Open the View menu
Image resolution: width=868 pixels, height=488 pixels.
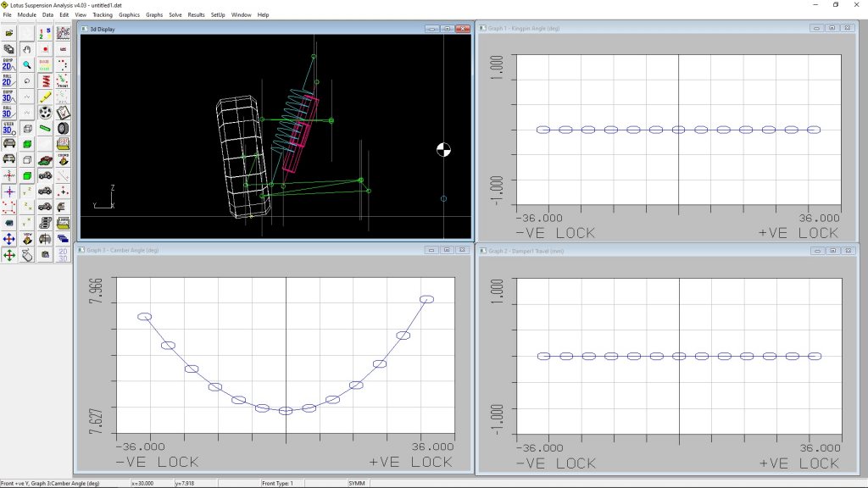(x=81, y=15)
